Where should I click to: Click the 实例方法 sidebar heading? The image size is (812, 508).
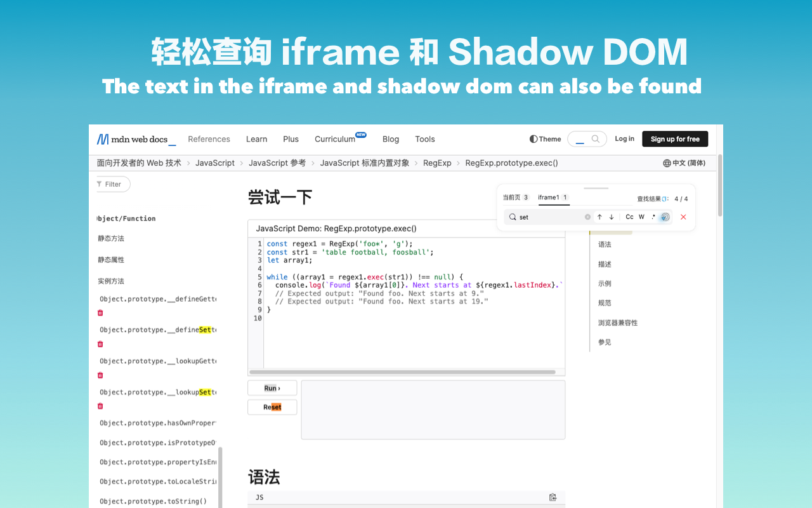[111, 281]
